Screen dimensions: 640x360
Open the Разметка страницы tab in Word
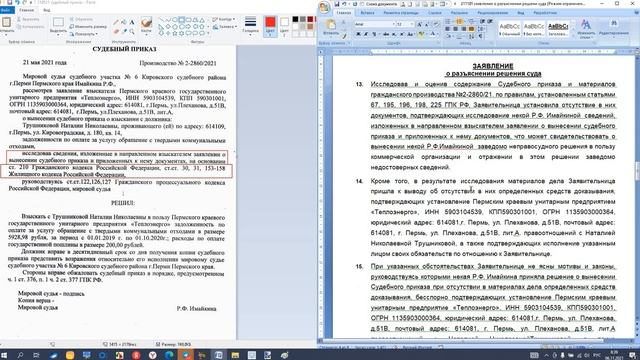tap(401, 13)
